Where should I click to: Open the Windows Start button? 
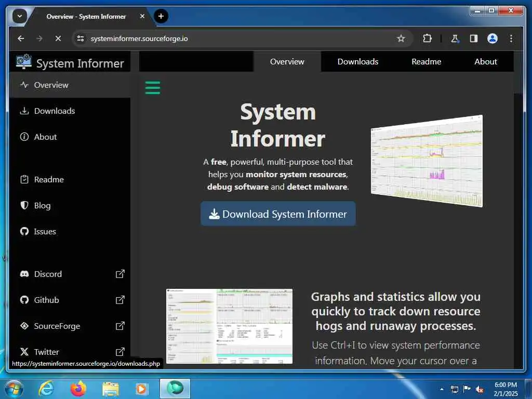(x=14, y=389)
